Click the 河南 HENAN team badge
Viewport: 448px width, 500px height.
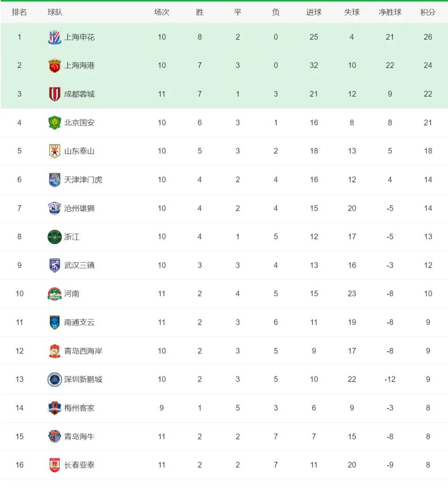(55, 294)
